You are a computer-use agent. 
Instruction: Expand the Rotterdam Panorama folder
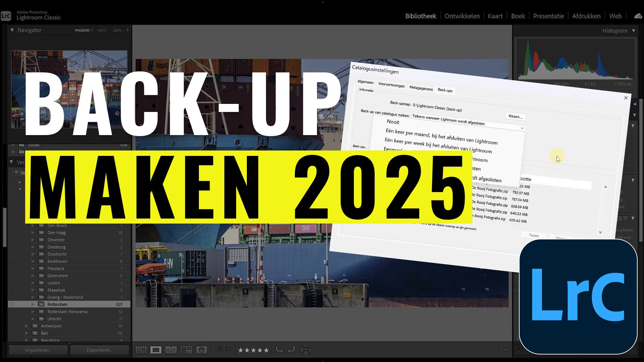[33, 311]
